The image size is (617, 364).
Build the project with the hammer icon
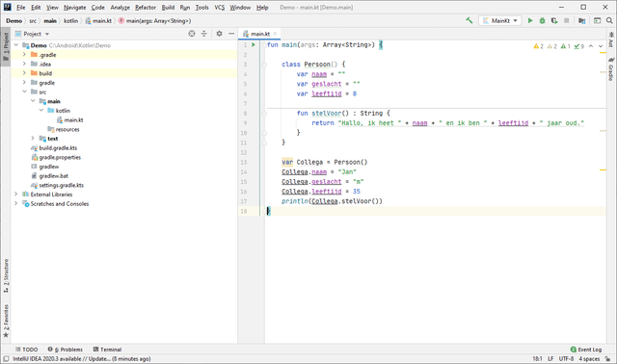point(469,20)
